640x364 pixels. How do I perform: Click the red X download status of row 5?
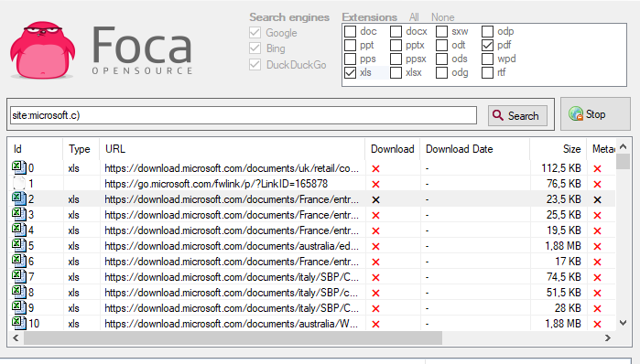click(376, 247)
